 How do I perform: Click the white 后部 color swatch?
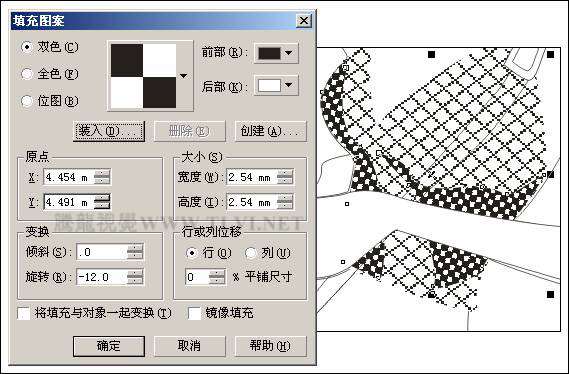pyautogui.click(x=269, y=86)
